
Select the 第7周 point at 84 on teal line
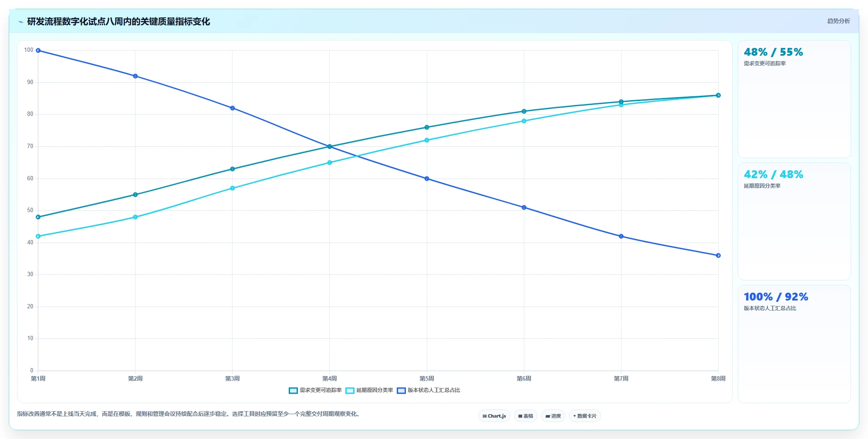coord(621,102)
